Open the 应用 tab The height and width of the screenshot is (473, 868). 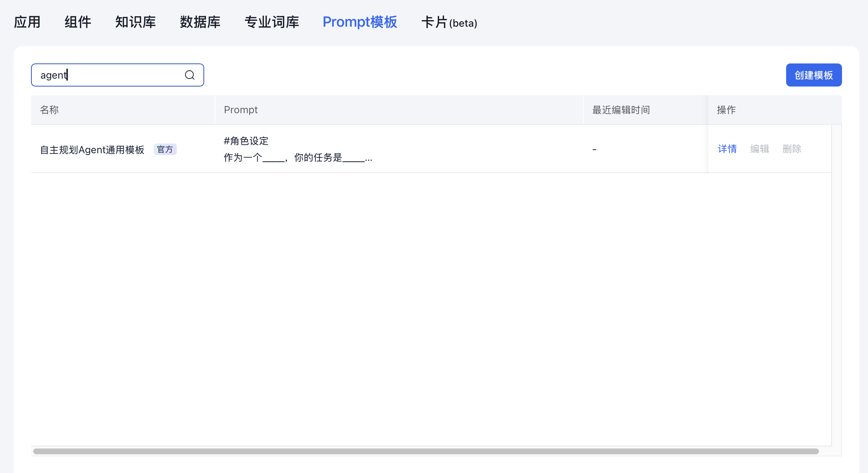click(27, 22)
